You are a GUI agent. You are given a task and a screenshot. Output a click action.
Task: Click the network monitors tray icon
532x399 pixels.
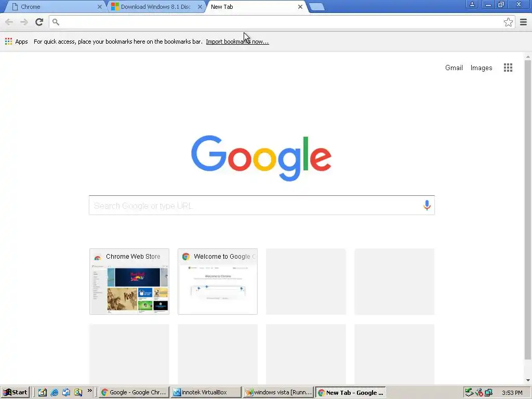(x=488, y=393)
